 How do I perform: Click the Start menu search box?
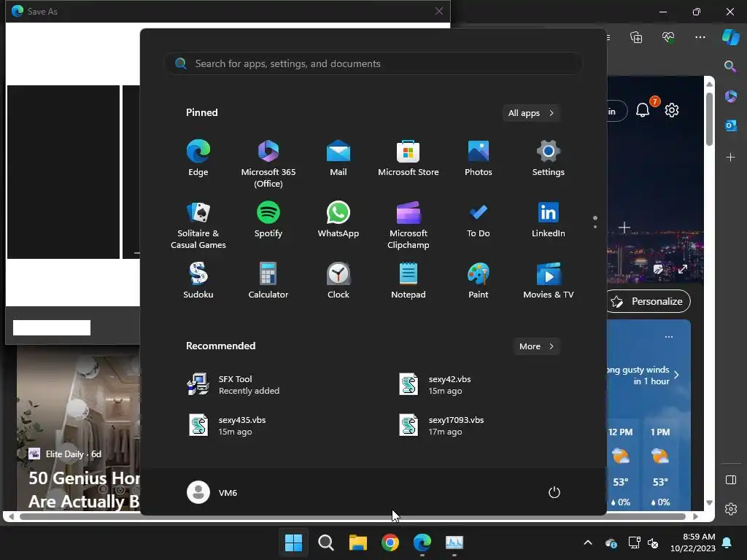373,63
